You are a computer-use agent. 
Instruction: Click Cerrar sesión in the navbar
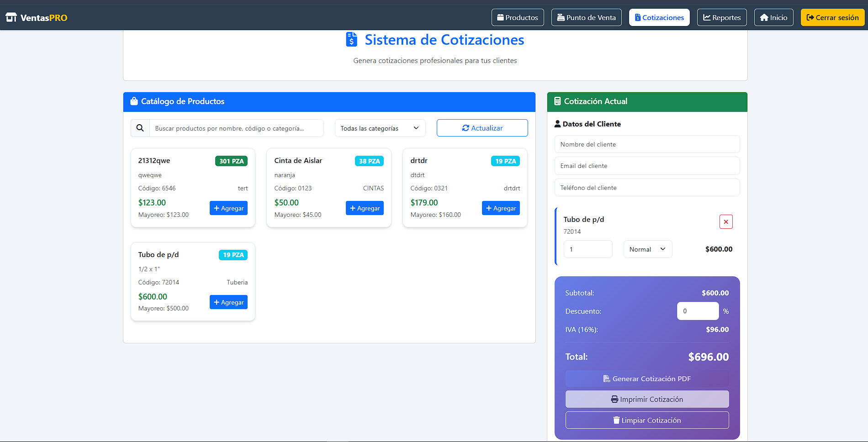coord(832,17)
